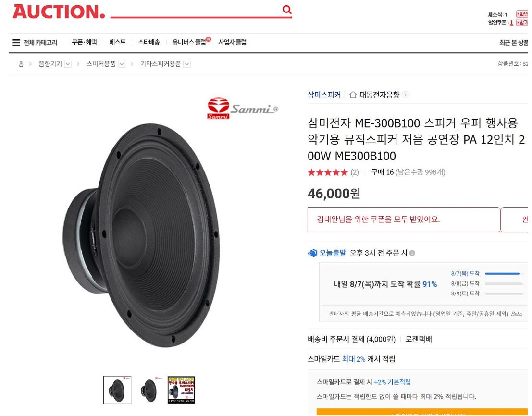This screenshot has height=416, width=532.
Task: Click the arrow icon after 대동전자음향
Action: pos(406,95)
